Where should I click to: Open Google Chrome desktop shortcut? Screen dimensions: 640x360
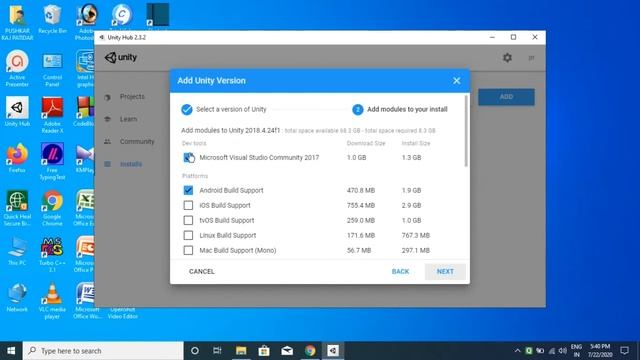52,208
